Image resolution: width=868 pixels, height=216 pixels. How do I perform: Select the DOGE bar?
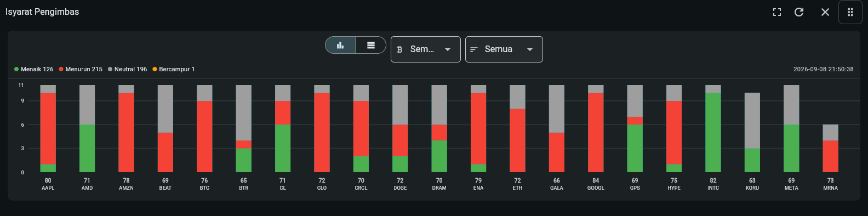[400, 128]
